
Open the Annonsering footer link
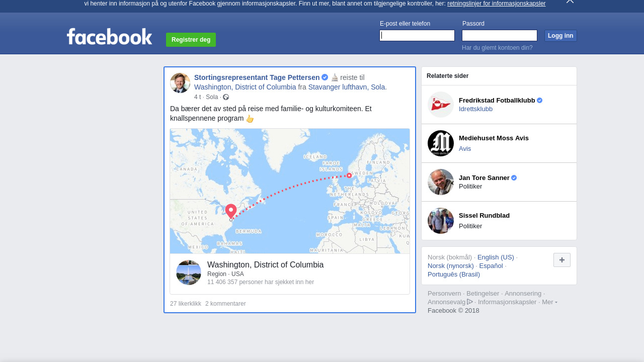(523, 294)
